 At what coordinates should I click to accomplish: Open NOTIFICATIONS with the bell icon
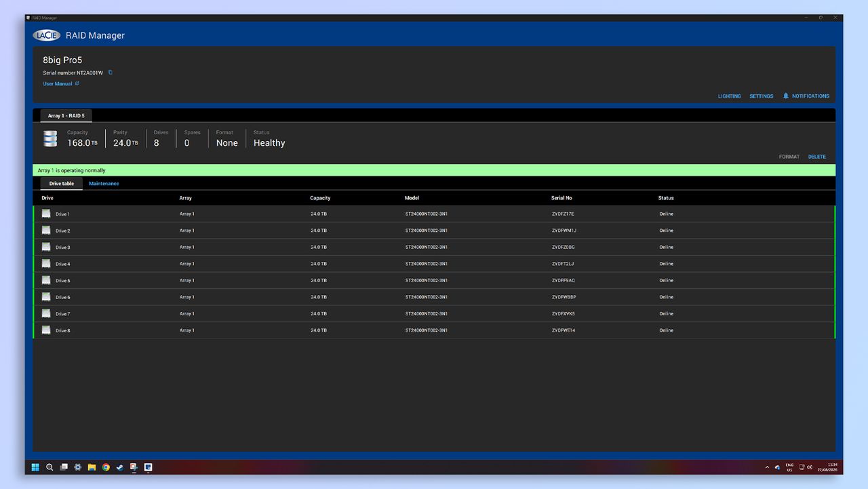pyautogui.click(x=806, y=96)
